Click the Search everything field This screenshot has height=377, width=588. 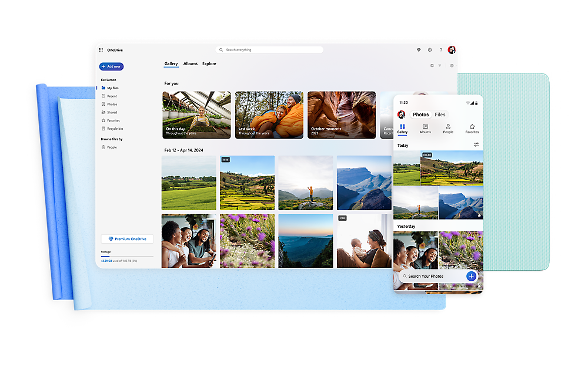pos(269,50)
